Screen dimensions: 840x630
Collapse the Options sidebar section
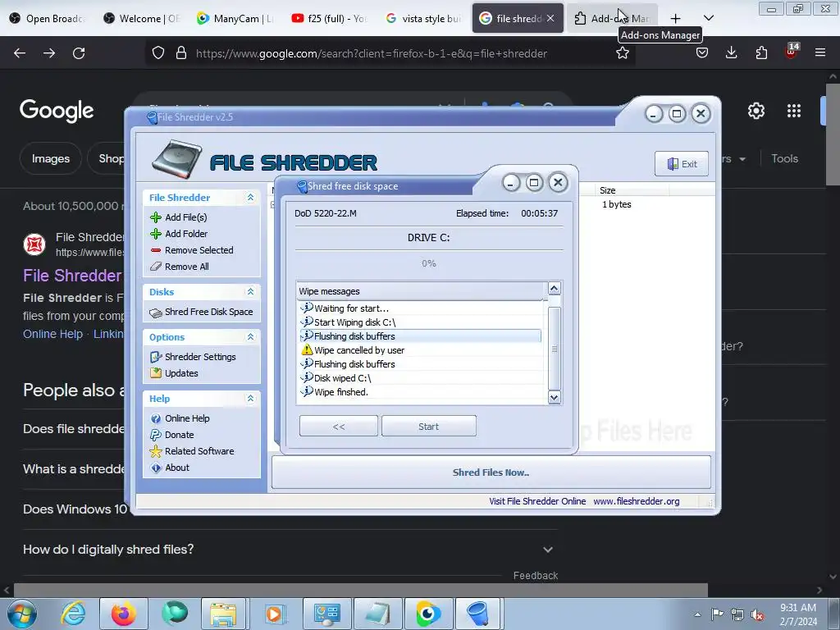point(250,337)
